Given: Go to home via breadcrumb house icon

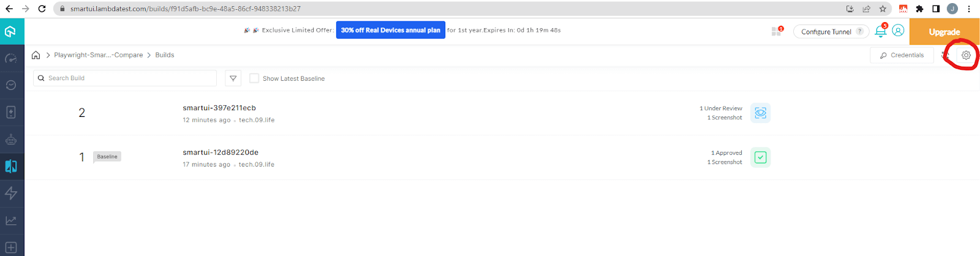Looking at the screenshot, I should click(36, 55).
